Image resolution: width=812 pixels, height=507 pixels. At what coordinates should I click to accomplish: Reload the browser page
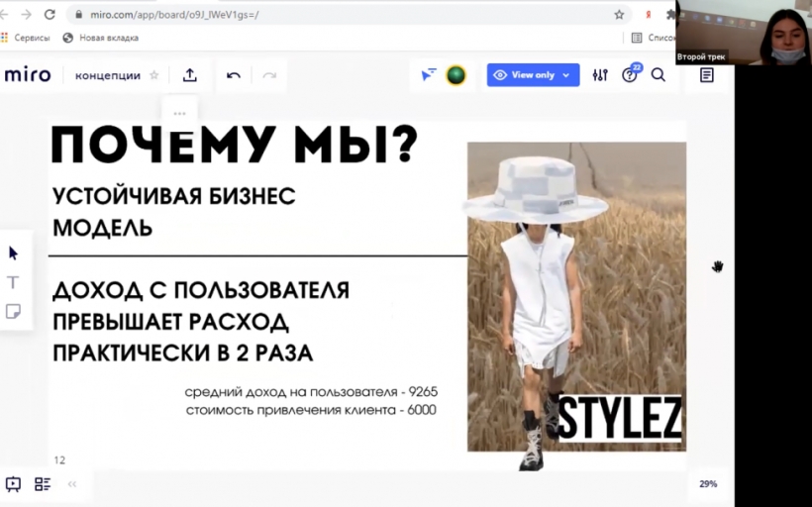pyautogui.click(x=50, y=15)
